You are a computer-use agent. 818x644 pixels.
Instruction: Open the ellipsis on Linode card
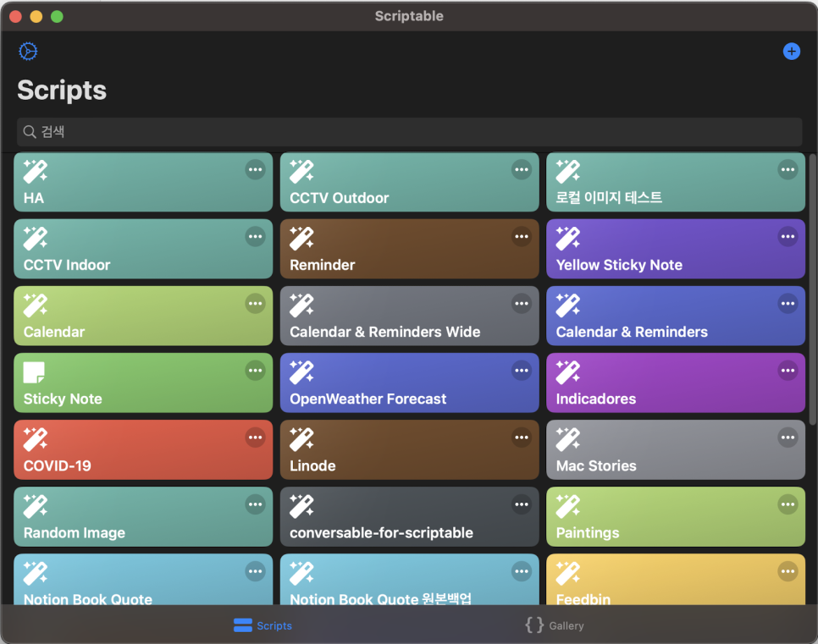tap(522, 438)
